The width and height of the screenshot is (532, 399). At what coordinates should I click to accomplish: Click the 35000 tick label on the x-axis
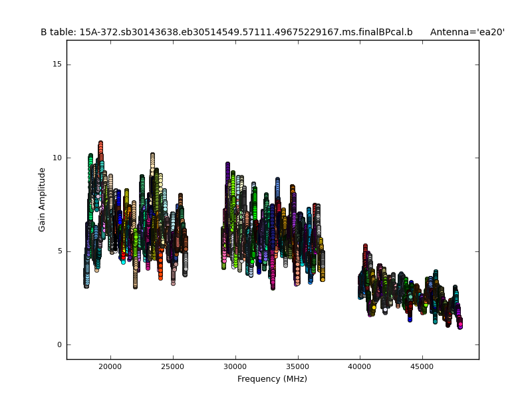[x=298, y=366]
